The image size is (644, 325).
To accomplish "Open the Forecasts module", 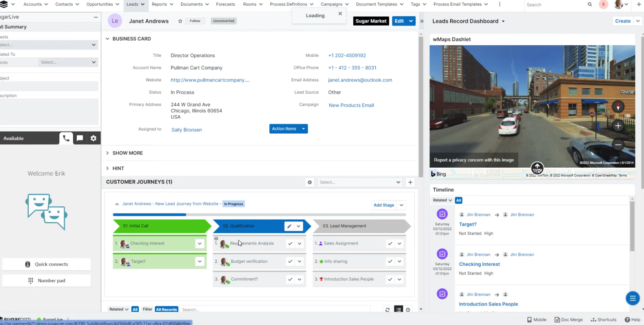I will coord(225,4).
